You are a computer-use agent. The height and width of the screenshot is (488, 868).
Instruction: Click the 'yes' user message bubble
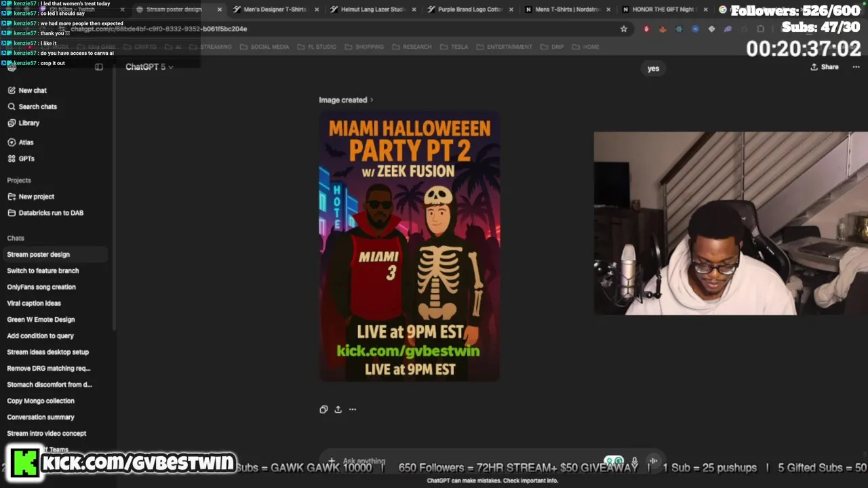point(653,68)
